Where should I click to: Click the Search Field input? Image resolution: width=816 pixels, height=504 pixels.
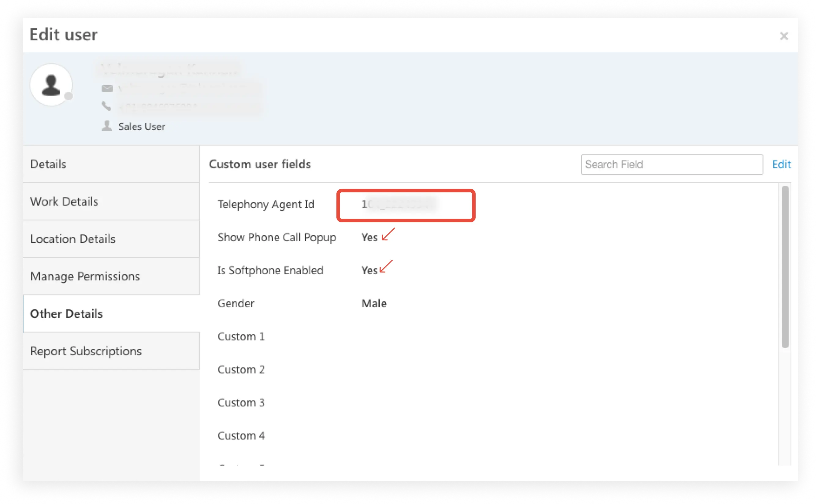coord(672,164)
